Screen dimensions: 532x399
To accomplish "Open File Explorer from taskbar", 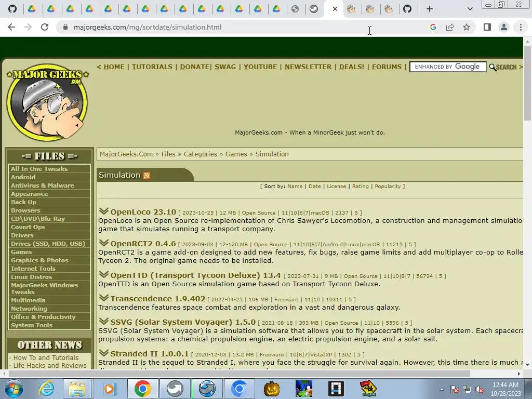I will click(77, 389).
